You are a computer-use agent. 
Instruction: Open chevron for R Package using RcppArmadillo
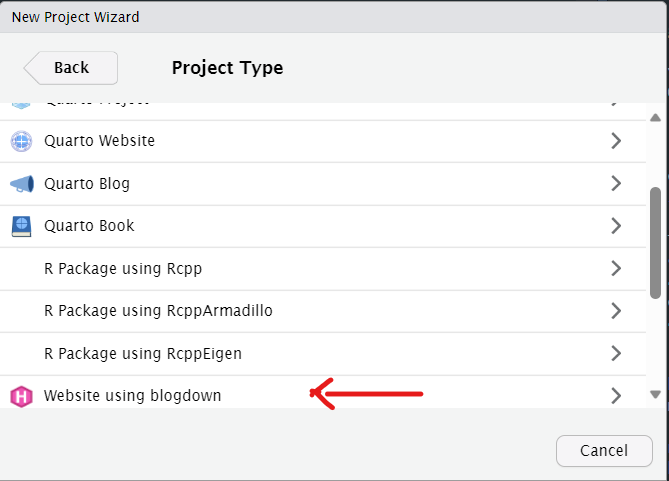[616, 311]
